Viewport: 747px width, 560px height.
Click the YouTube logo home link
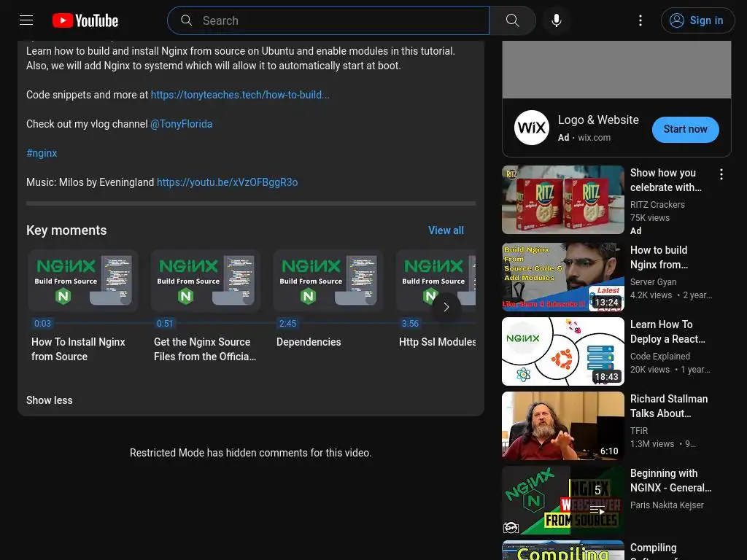click(85, 20)
